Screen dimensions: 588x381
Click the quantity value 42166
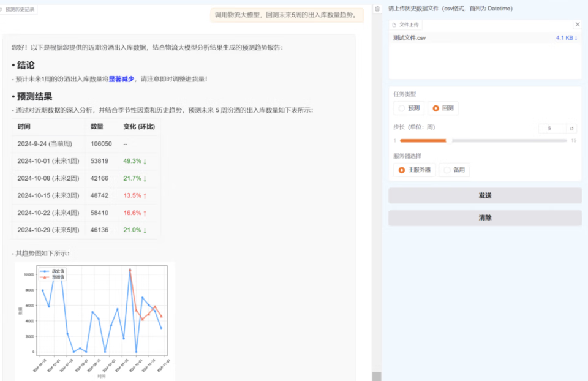99,178
